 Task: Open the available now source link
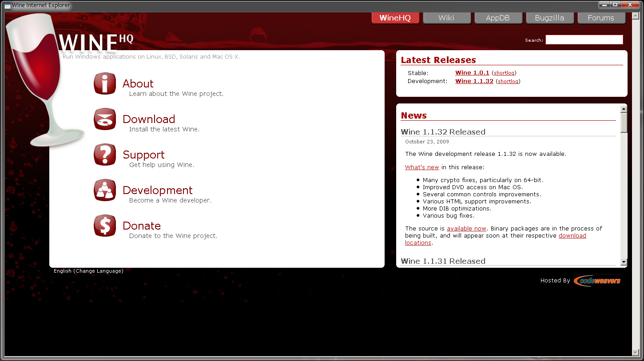point(466,229)
